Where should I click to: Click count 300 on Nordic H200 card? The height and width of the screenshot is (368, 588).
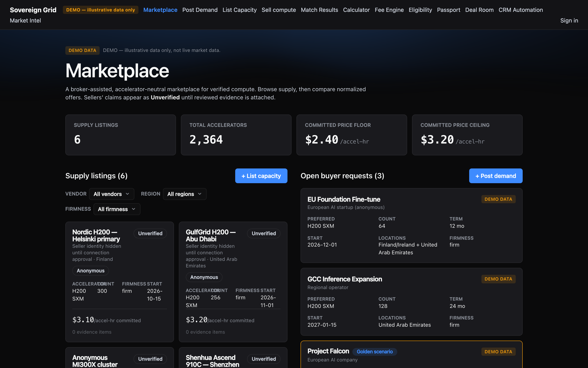102,291
